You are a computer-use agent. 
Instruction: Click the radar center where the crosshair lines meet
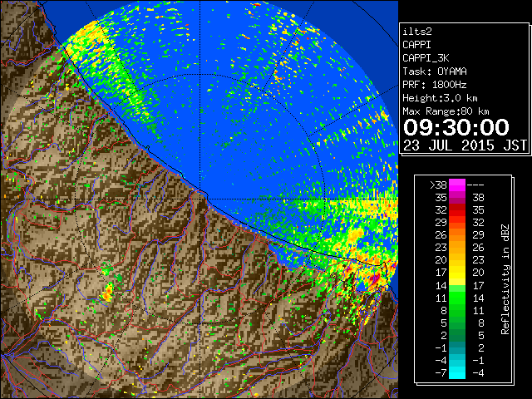point(200,199)
